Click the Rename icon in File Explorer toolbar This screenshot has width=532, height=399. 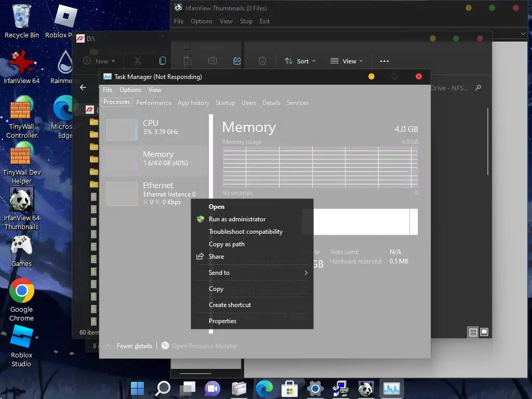212,61
